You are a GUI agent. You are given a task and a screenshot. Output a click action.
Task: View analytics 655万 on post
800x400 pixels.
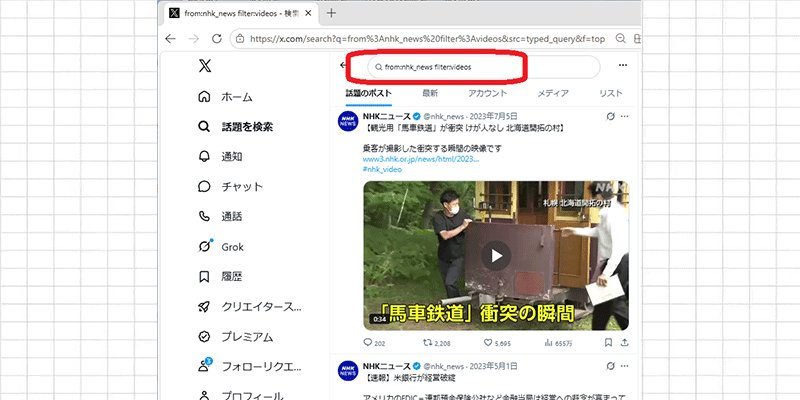tap(556, 343)
